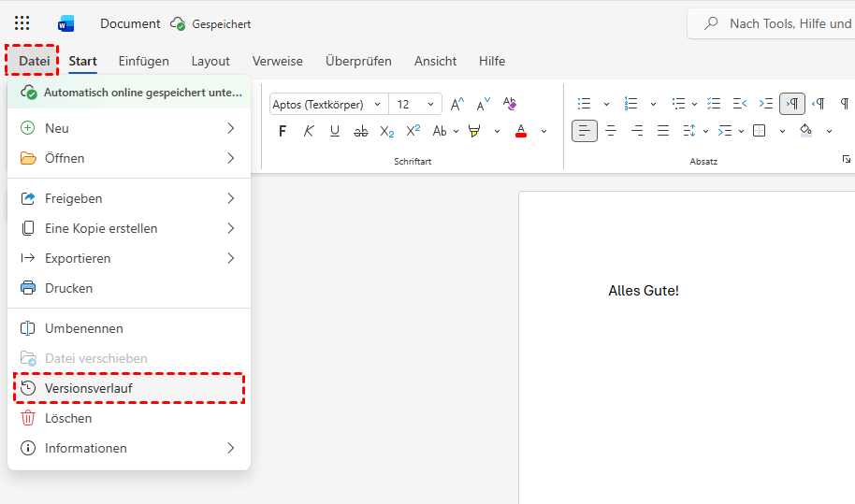Switch to the Einfügen tab

(x=143, y=61)
